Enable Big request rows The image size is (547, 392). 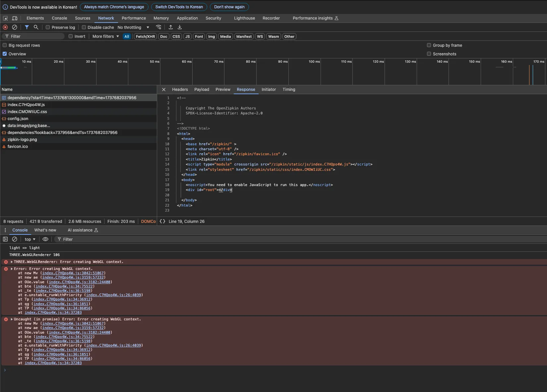[x=5, y=45]
